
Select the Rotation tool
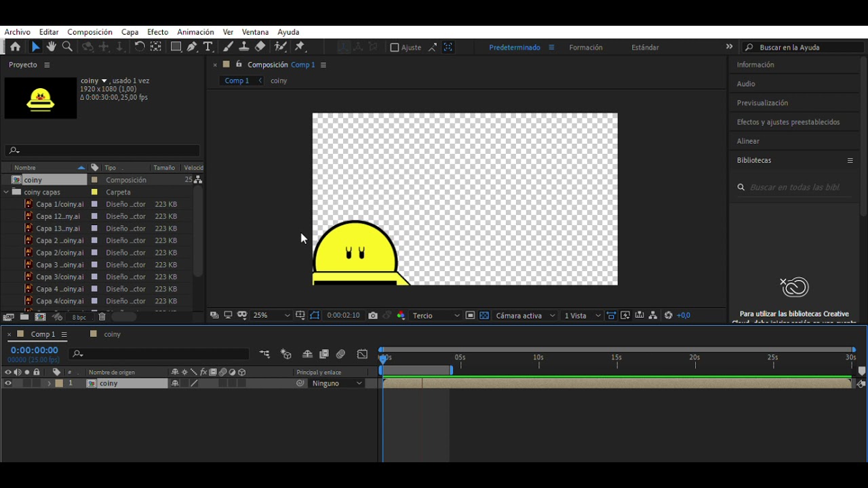139,47
